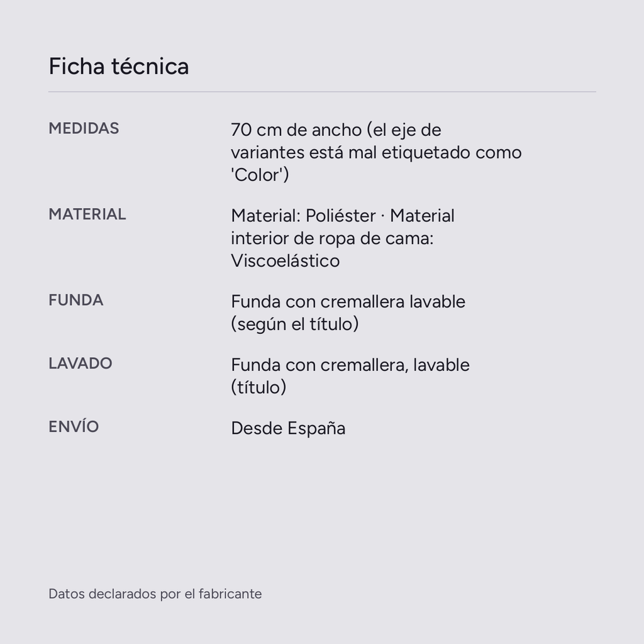Select the MATERIAL label

click(x=87, y=214)
